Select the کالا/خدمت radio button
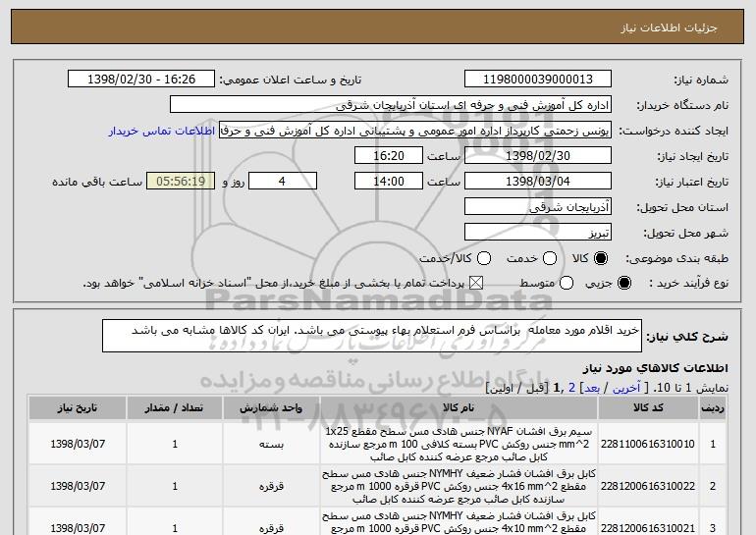This screenshot has height=535, width=756. (484, 258)
